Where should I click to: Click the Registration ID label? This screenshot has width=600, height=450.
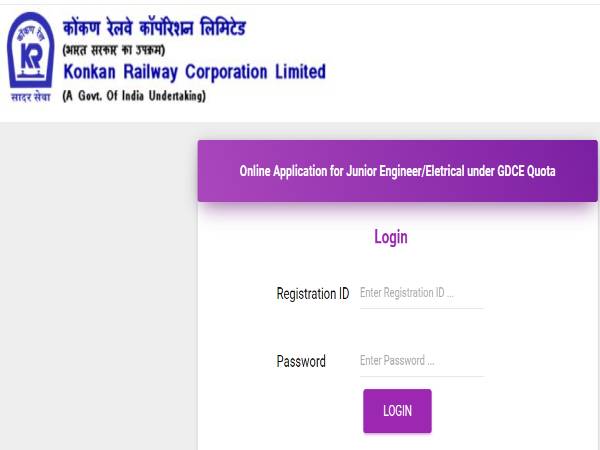(313, 294)
